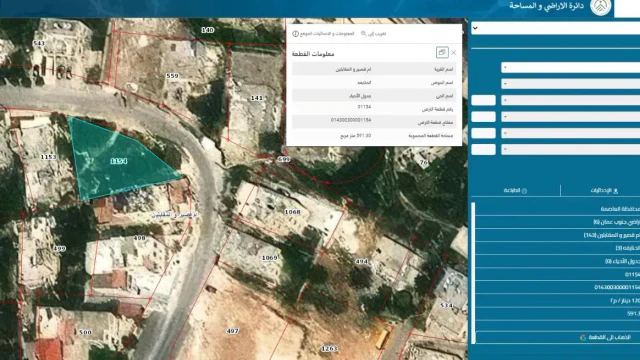Viewport: 640px width, 360px height.
Task: Click popup row اسم الحي
Action: click(x=374, y=96)
